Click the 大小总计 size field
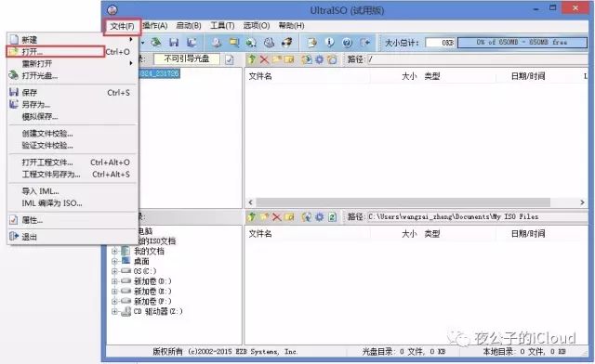 point(441,43)
